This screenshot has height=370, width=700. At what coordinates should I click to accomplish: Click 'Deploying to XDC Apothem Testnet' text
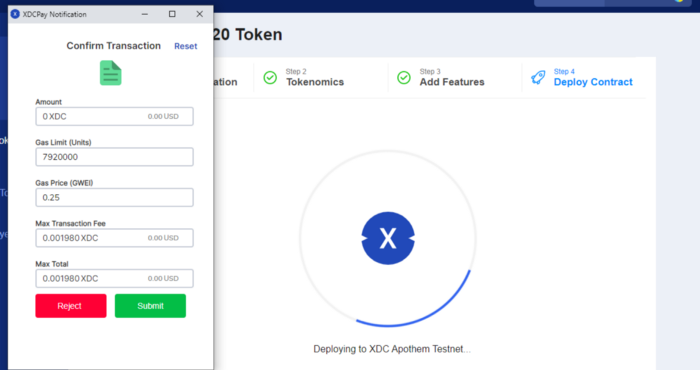pos(392,349)
